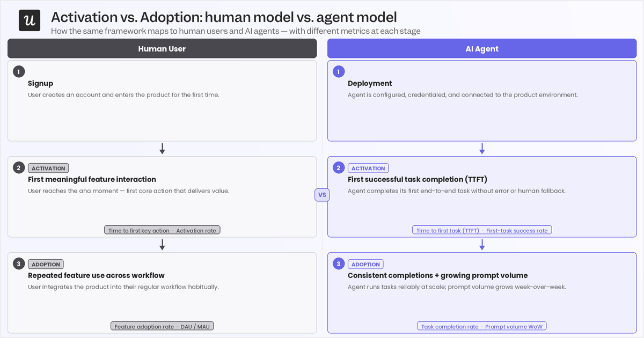
Task: Click text 'User integrates the product into their'
Action: 123,287
